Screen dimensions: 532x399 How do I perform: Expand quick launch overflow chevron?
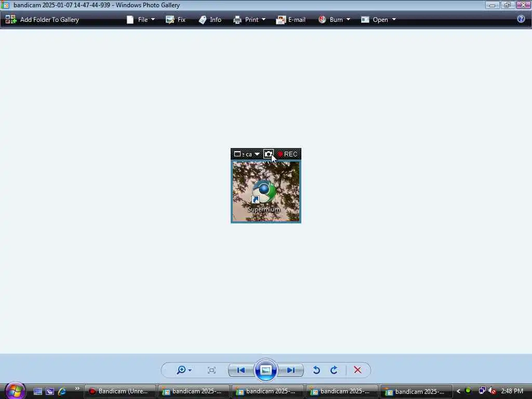click(x=77, y=389)
